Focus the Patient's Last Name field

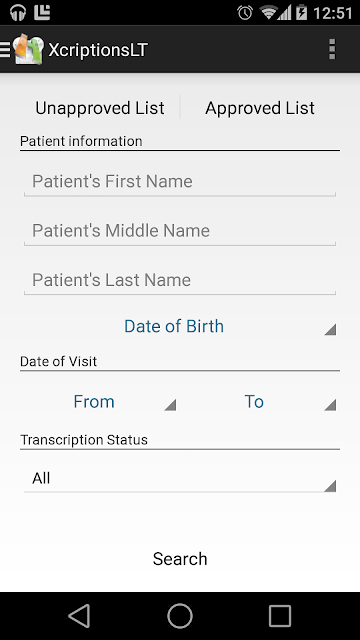click(x=180, y=280)
